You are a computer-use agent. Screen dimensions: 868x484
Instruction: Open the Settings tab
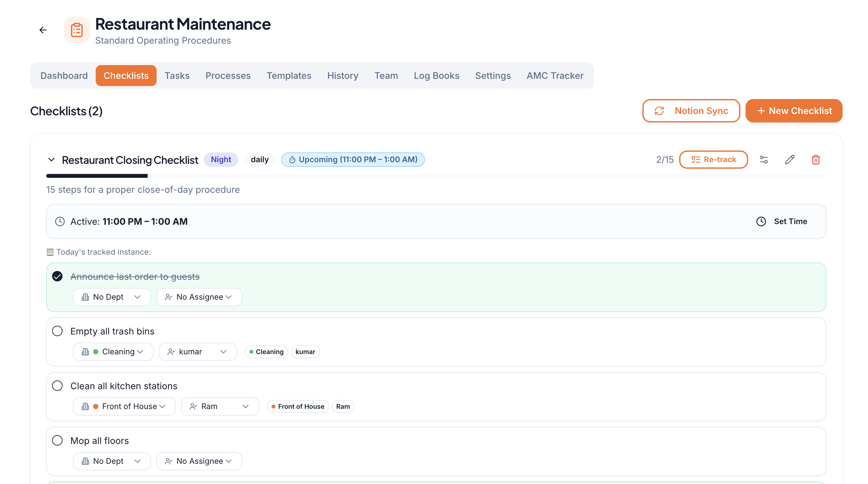click(x=493, y=76)
